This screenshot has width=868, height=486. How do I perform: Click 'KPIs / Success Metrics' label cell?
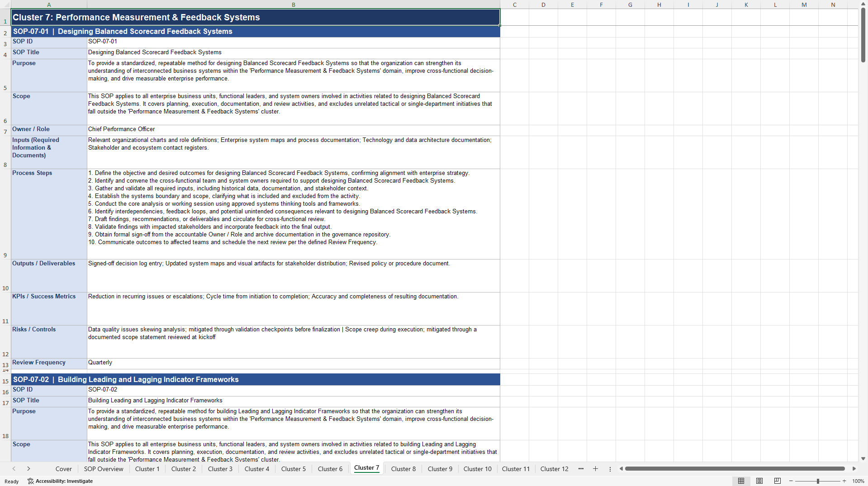click(x=49, y=309)
